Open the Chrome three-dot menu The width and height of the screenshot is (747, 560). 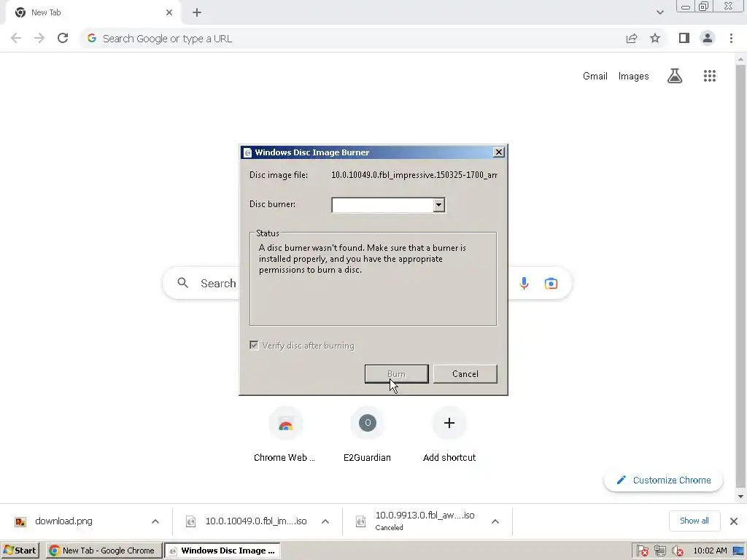tap(731, 38)
